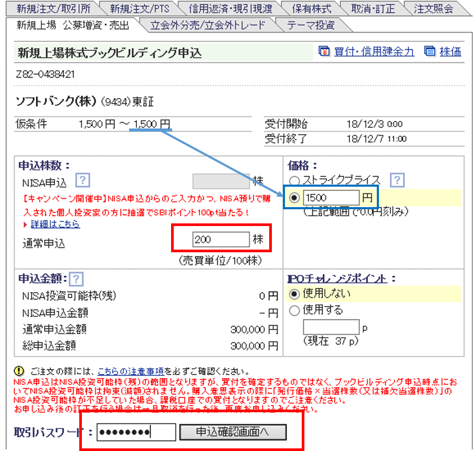Screen dimensions: 476x451
Task: Open the 株価 link
Action: point(450,51)
